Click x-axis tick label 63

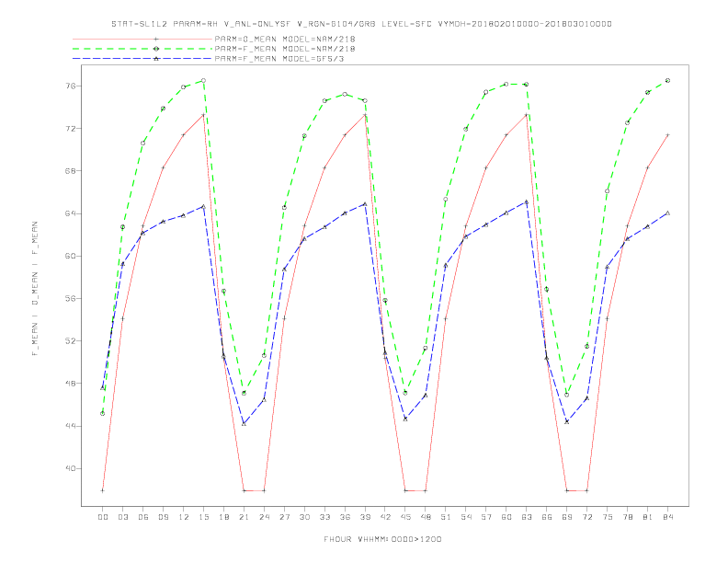pyautogui.click(x=527, y=517)
